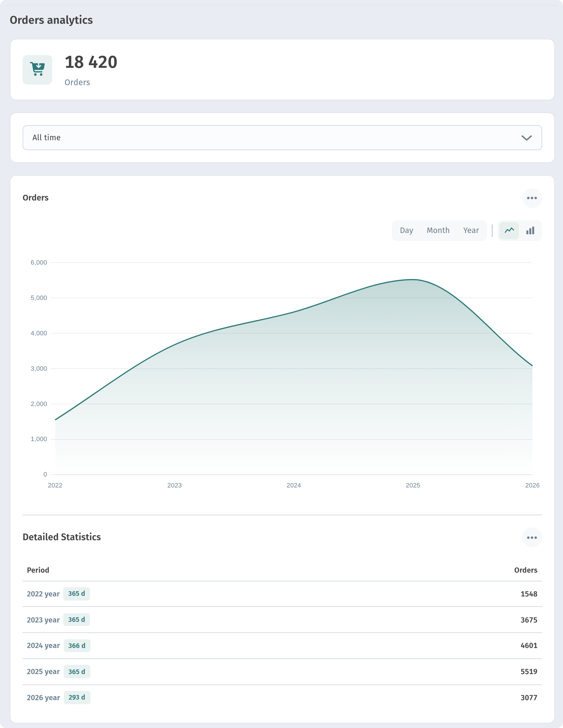
Task: Click the 4601 orders value
Action: [x=529, y=645]
